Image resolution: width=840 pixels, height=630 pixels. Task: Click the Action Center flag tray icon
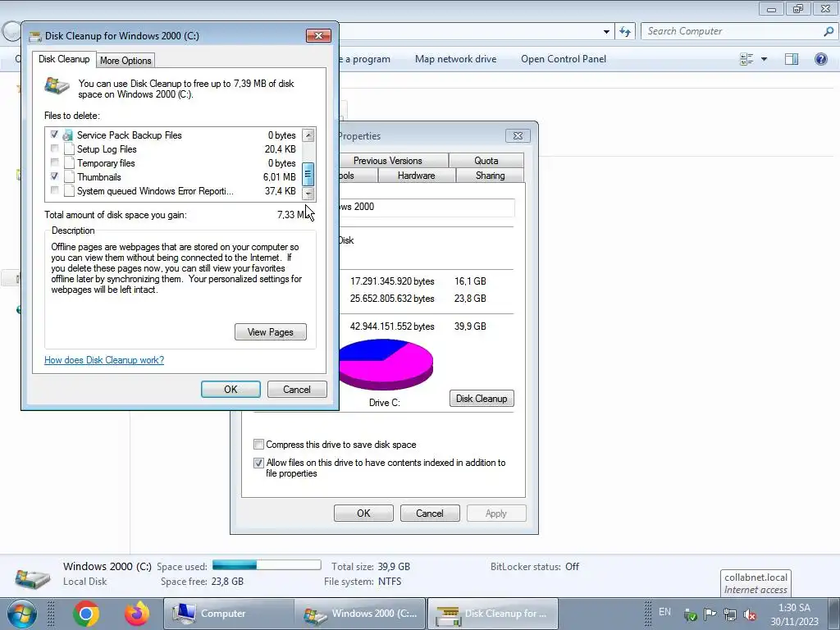tap(710, 614)
